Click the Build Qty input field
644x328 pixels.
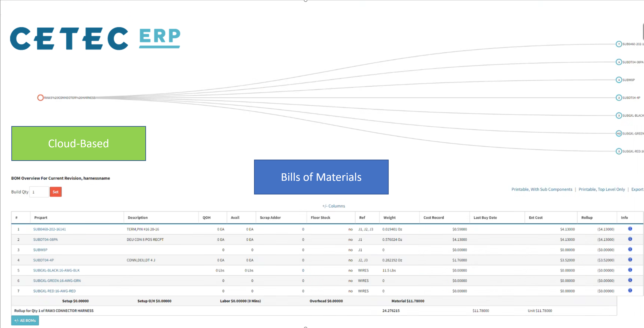39,192
